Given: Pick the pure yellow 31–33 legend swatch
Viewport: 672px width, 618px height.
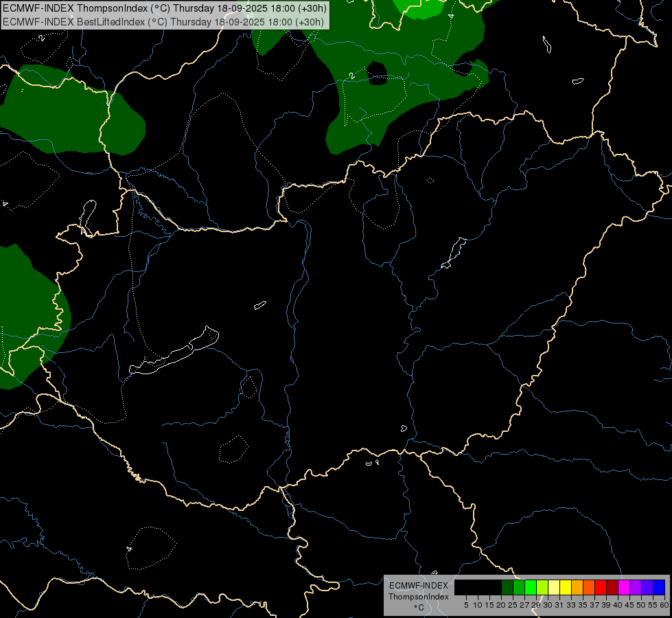Looking at the screenshot, I should [566, 588].
